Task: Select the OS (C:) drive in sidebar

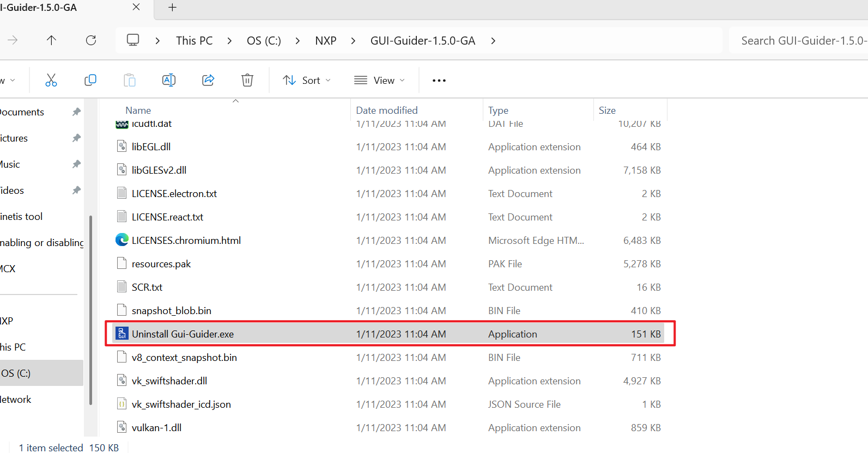Action: tap(41, 373)
